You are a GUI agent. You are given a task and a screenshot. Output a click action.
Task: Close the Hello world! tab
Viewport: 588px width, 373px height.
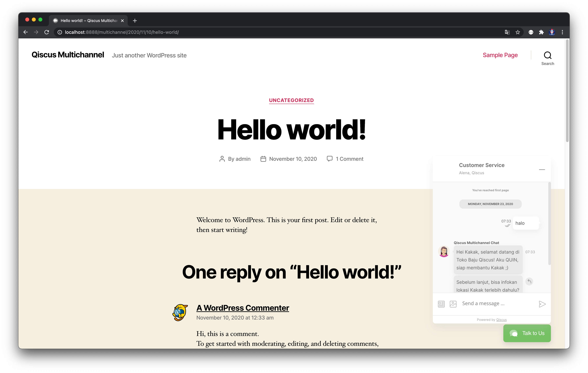[122, 21]
